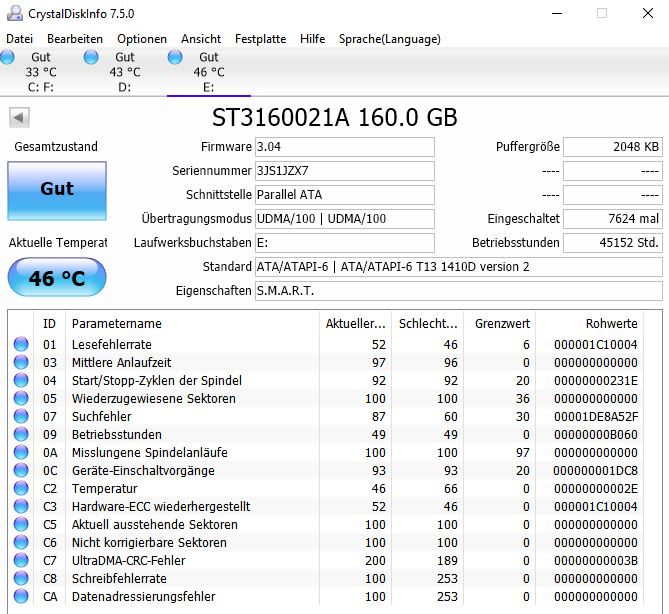The height and width of the screenshot is (614, 669).
Task: Click the Laufwerksbuchstaben field E:
Action: click(x=345, y=242)
